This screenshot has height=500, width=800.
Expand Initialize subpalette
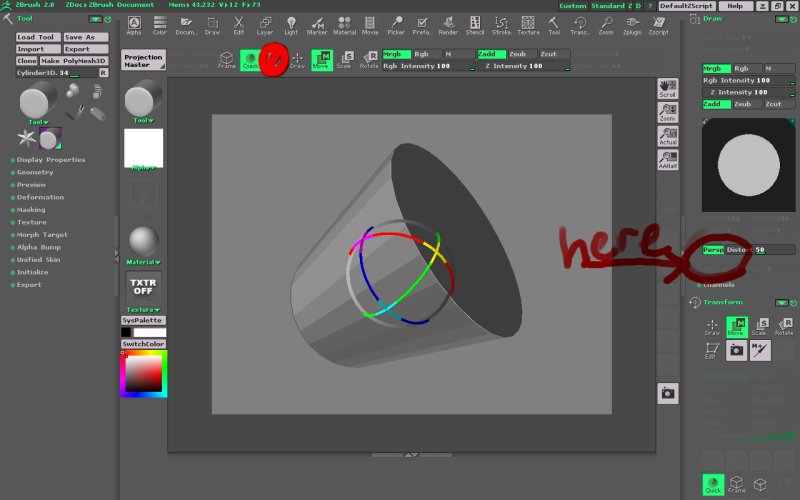point(32,272)
